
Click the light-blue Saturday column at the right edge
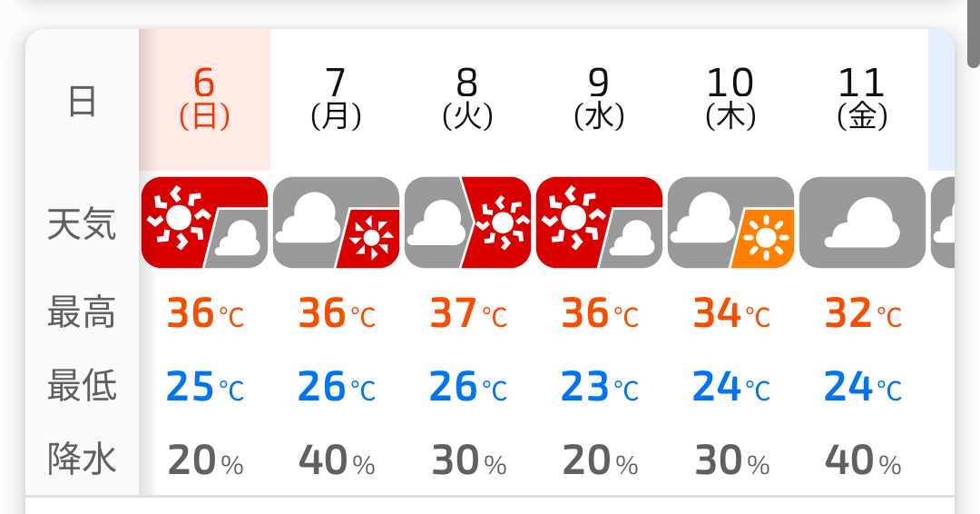point(941,100)
